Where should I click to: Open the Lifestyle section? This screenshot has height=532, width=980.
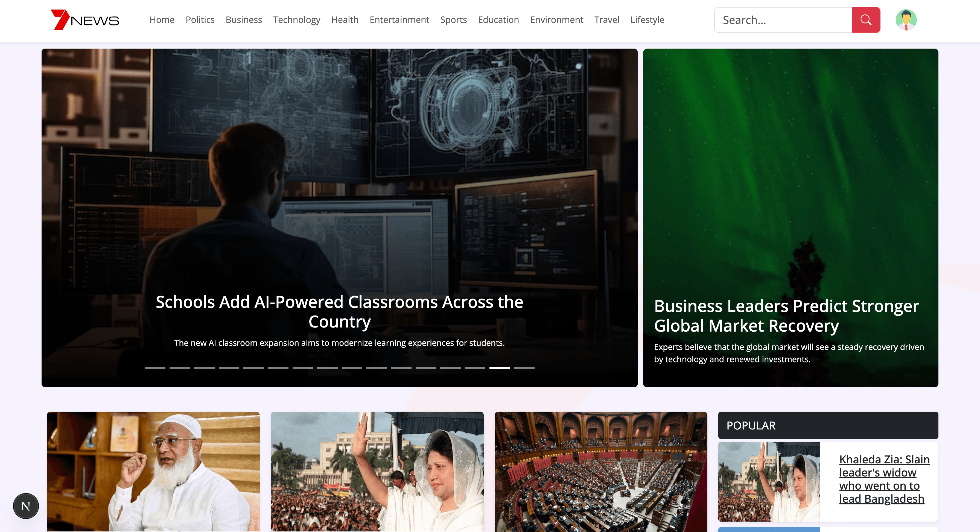(647, 20)
